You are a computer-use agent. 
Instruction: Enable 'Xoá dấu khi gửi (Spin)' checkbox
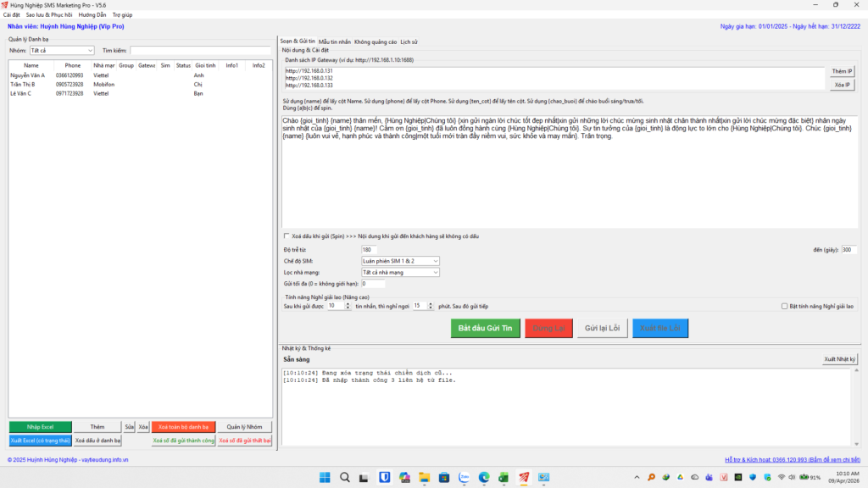pos(286,236)
